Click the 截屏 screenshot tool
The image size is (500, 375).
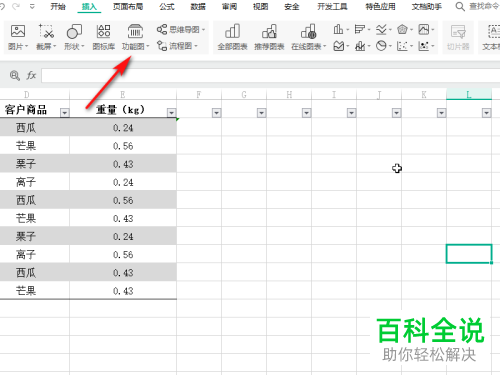pyautogui.click(x=47, y=37)
